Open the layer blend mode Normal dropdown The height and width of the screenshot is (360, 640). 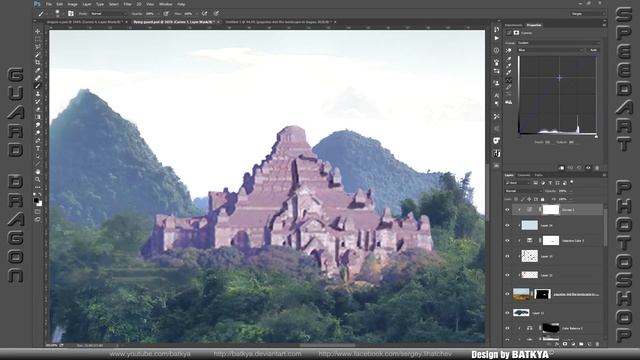click(x=523, y=191)
